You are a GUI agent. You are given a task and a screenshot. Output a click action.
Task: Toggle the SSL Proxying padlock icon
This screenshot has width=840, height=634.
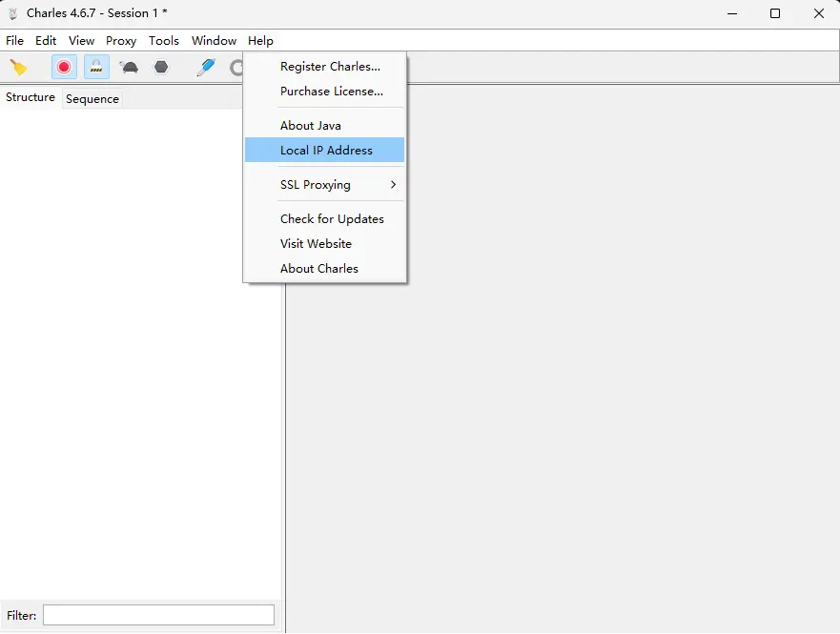pos(96,68)
